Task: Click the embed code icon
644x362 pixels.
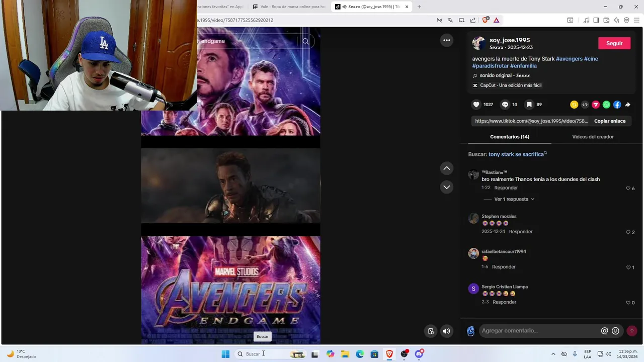Action: tap(585, 105)
